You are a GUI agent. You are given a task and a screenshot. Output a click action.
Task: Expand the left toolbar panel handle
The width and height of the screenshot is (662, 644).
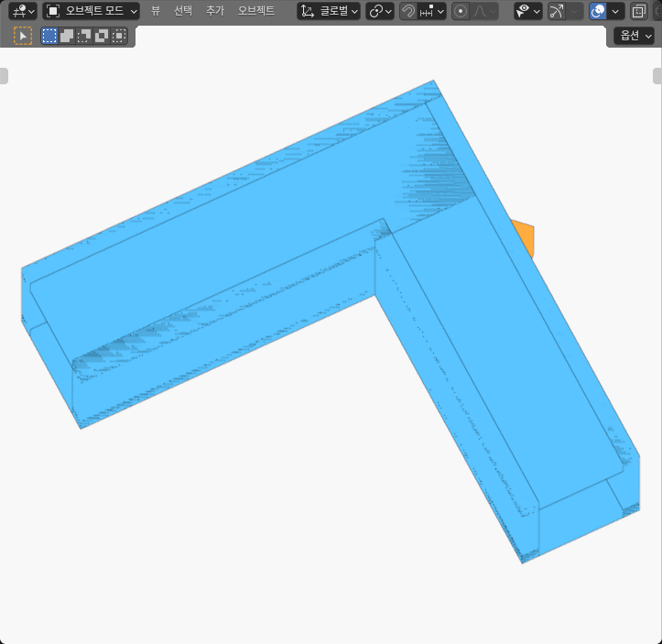point(4,76)
